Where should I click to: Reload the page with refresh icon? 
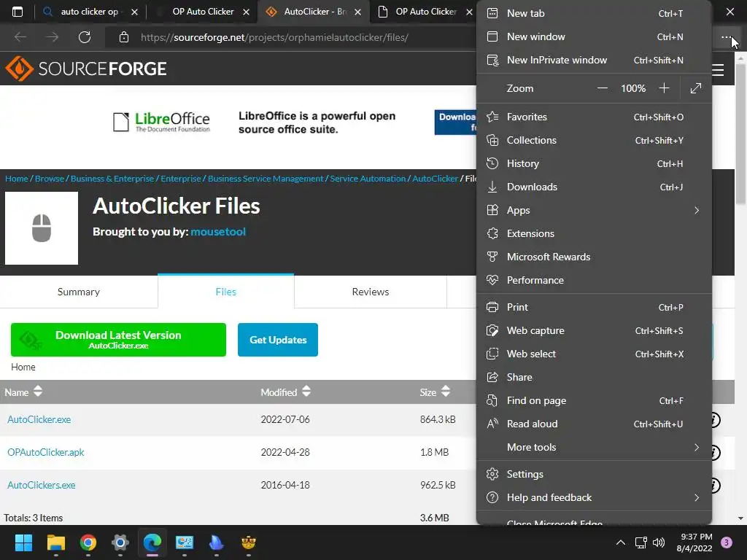[x=85, y=37]
